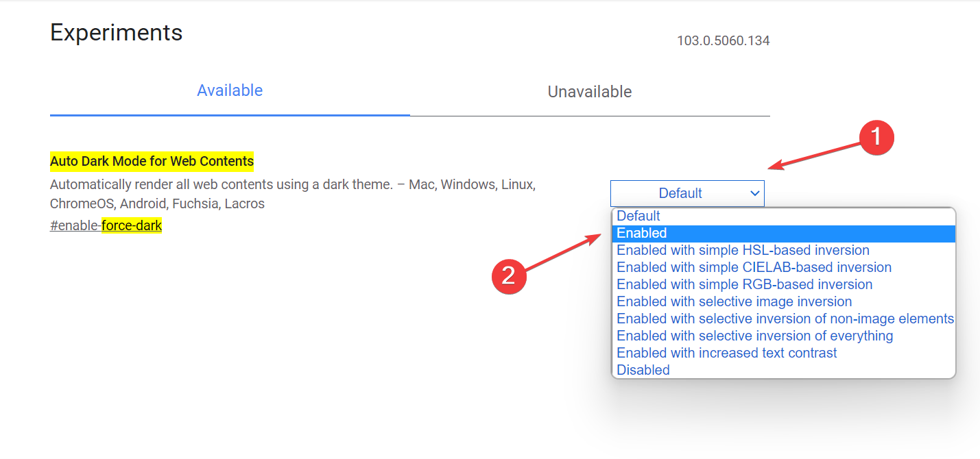
Task: Choose Enabled with increased text contrast
Action: pyautogui.click(x=726, y=353)
